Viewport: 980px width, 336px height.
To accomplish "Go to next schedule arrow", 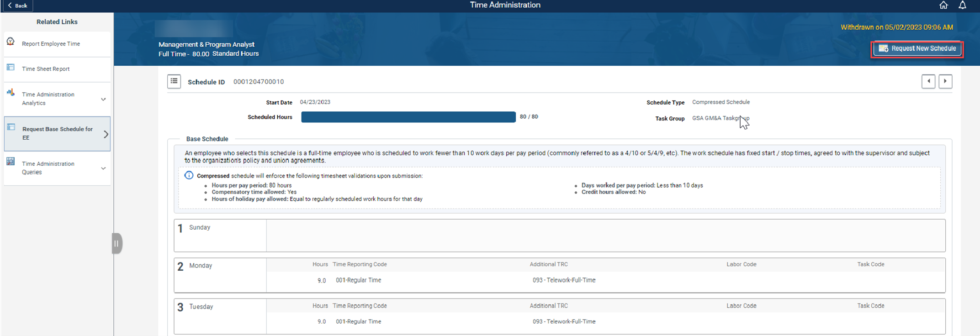I will click(945, 81).
